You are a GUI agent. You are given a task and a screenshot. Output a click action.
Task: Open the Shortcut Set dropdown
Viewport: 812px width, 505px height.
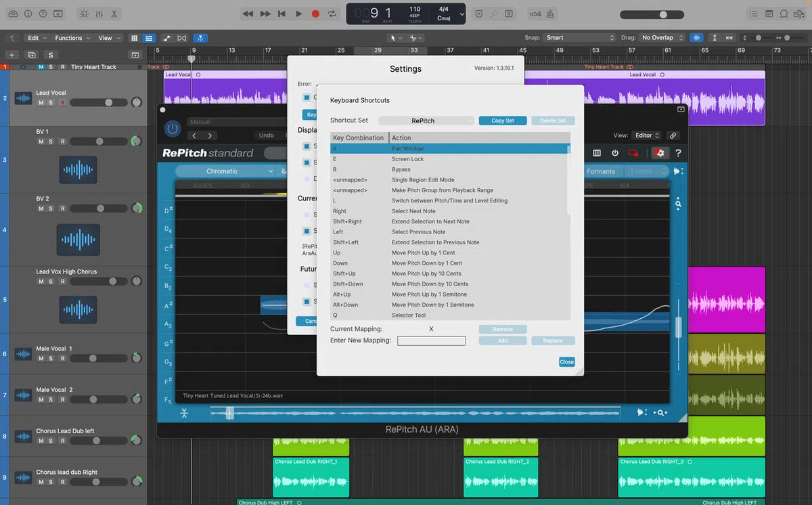tap(426, 120)
